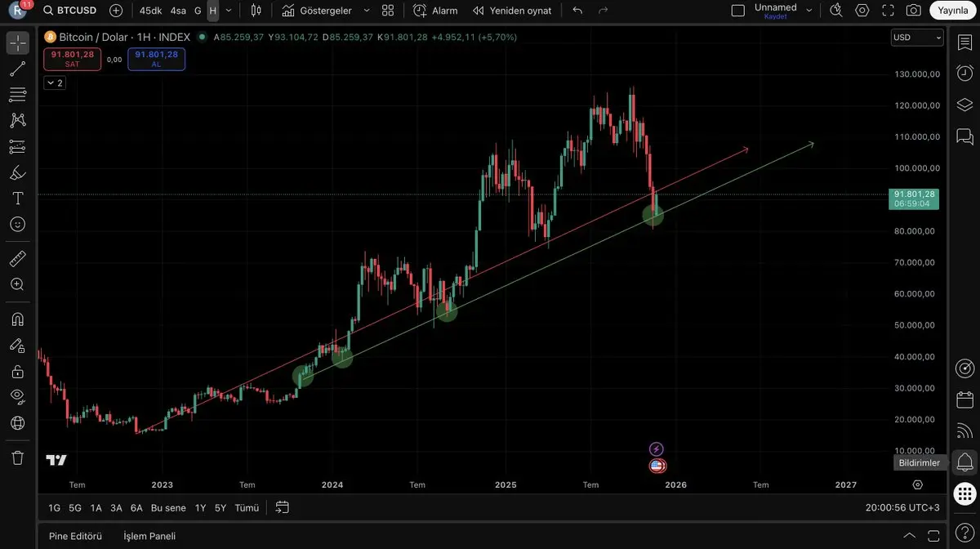Open the object tree layers panel

[964, 105]
